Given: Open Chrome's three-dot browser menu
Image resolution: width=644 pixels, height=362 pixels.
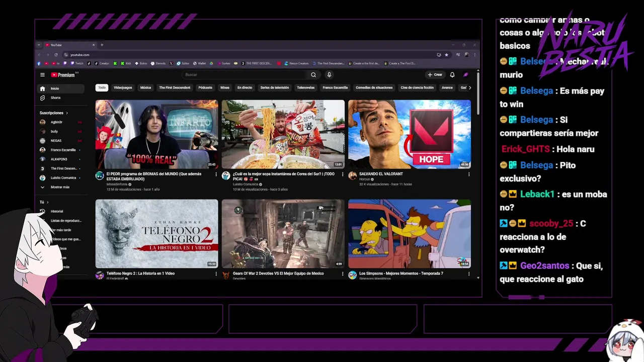Looking at the screenshot, I should (x=474, y=55).
